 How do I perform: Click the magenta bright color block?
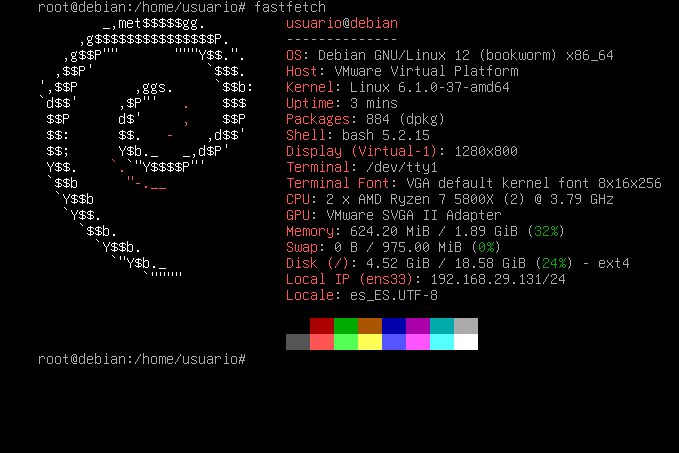coord(418,342)
